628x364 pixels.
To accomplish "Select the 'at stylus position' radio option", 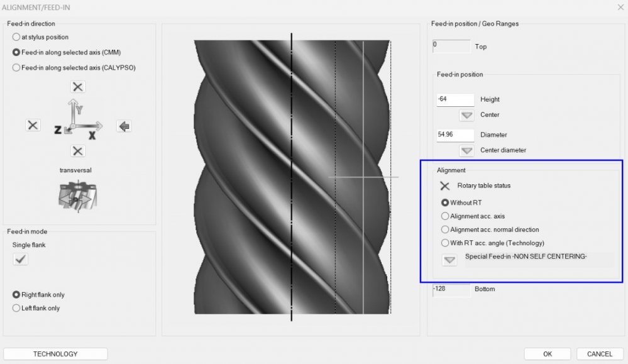I will click(x=16, y=37).
